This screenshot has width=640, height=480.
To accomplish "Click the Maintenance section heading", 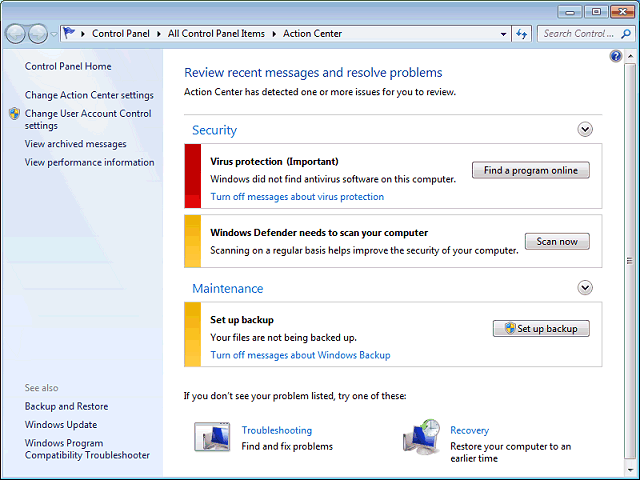I will point(228,289).
